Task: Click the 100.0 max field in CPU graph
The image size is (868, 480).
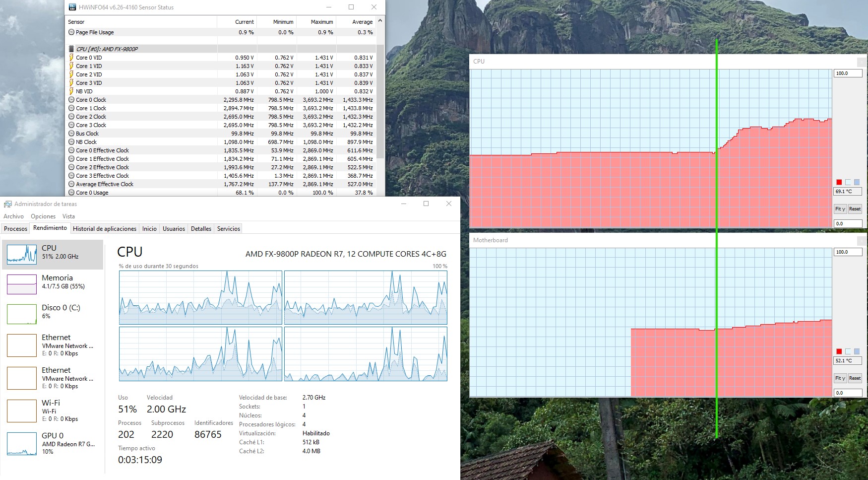Action: click(x=848, y=73)
